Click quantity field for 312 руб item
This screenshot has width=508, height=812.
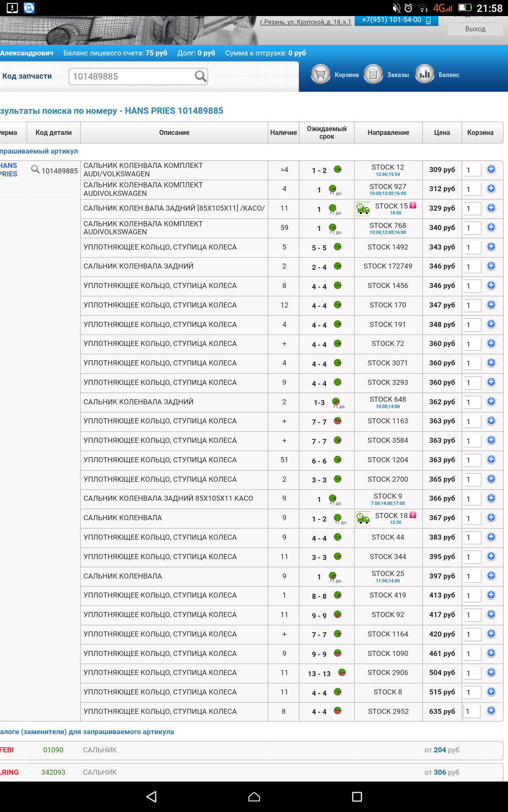click(472, 189)
